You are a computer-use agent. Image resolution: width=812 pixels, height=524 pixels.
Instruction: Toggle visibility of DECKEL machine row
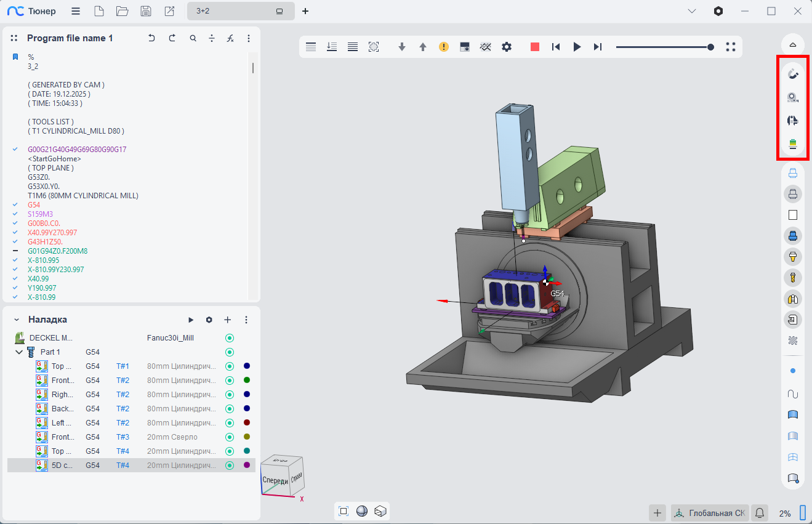pyautogui.click(x=230, y=338)
